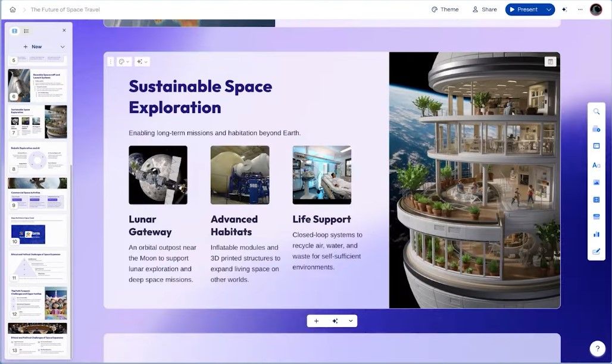Screen dimensions: 612x364
Task: Open the search tool in right sidebar
Action: click(597, 112)
